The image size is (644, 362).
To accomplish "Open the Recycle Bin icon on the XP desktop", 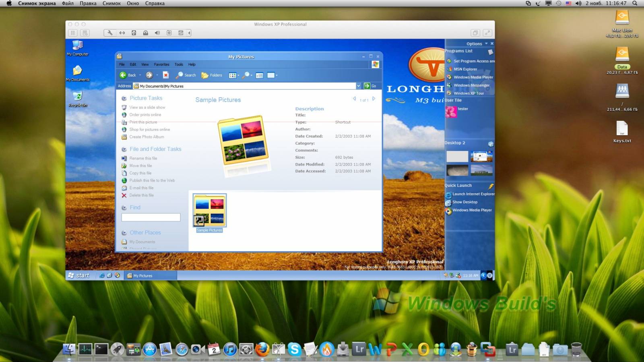I will (x=77, y=99).
